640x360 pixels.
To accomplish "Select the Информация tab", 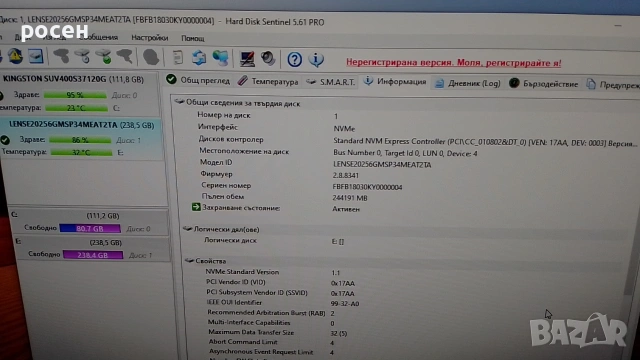I will coord(395,82).
